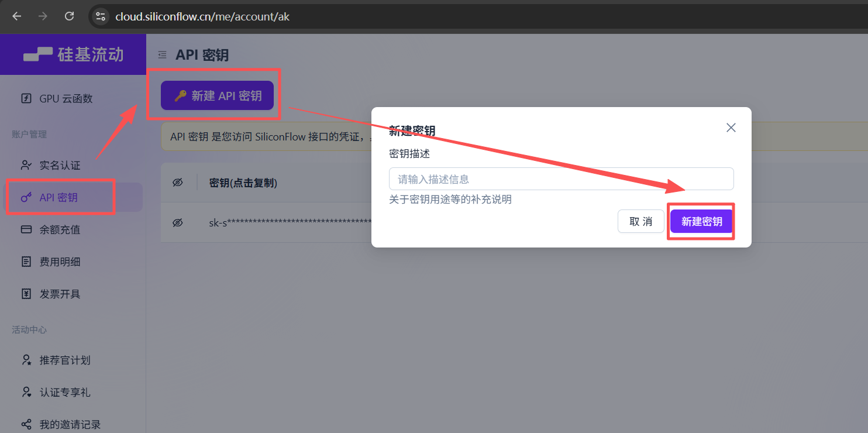The image size is (868, 433).
Task: Click the 请输入描述信息 input field
Action: (x=561, y=179)
